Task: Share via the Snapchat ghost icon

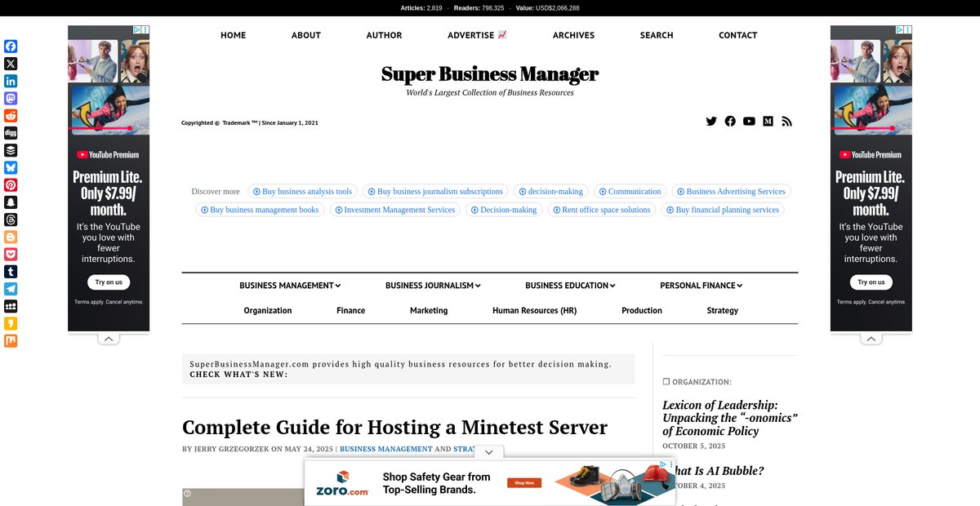Action: (x=11, y=202)
